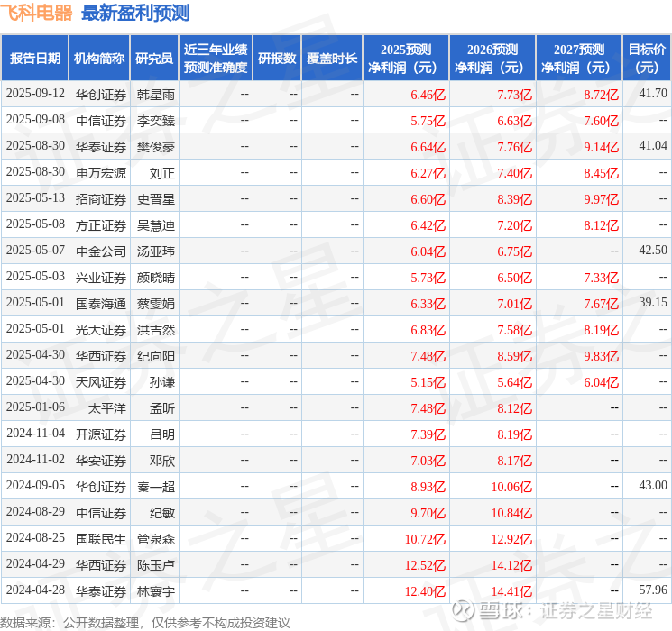
Task: Click institution 方正证券
Action: point(101,225)
